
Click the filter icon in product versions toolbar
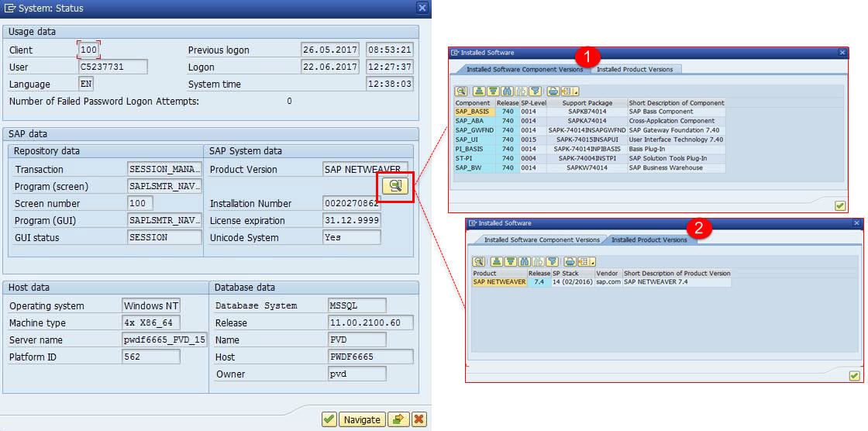coord(552,261)
